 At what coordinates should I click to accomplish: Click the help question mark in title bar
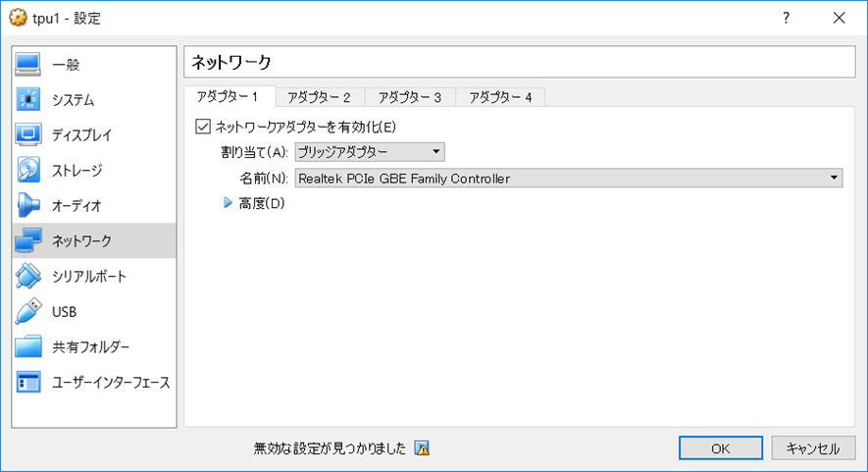(x=787, y=18)
